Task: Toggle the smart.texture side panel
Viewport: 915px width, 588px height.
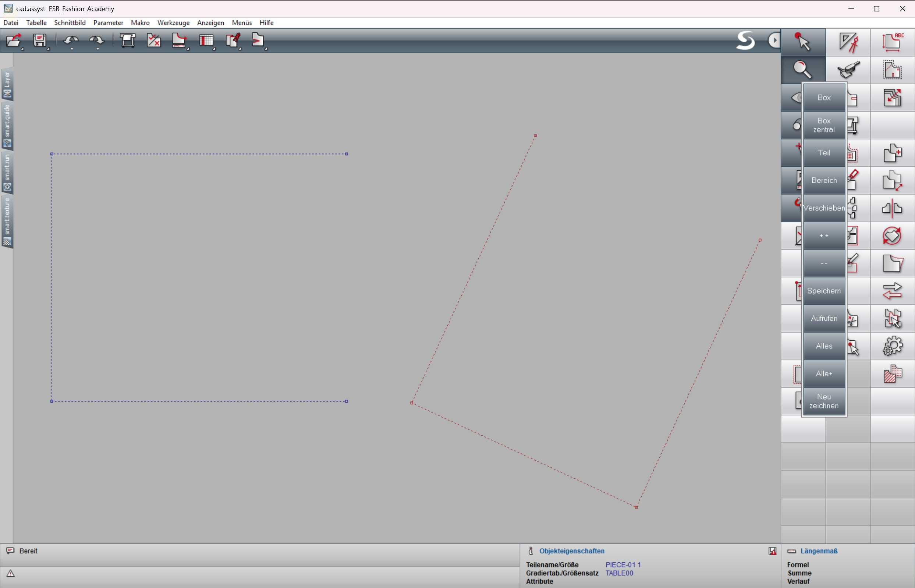Action: (7, 222)
